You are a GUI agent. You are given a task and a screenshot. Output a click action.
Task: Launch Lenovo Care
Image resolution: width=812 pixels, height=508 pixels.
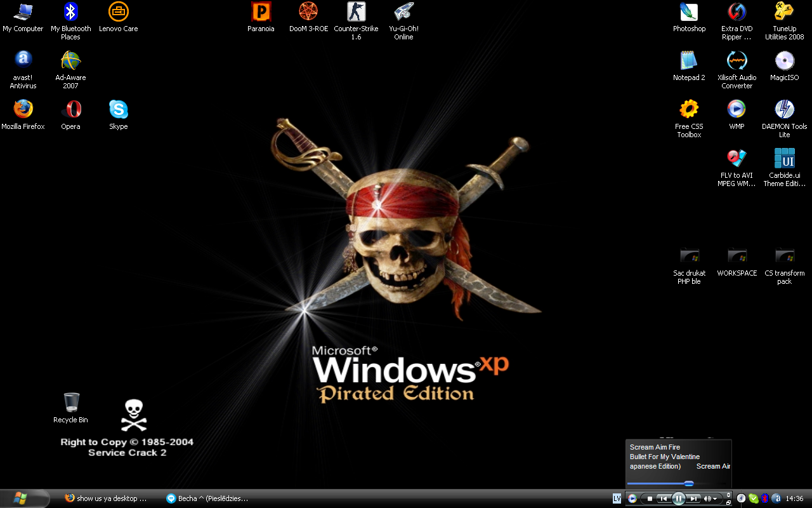click(x=118, y=18)
